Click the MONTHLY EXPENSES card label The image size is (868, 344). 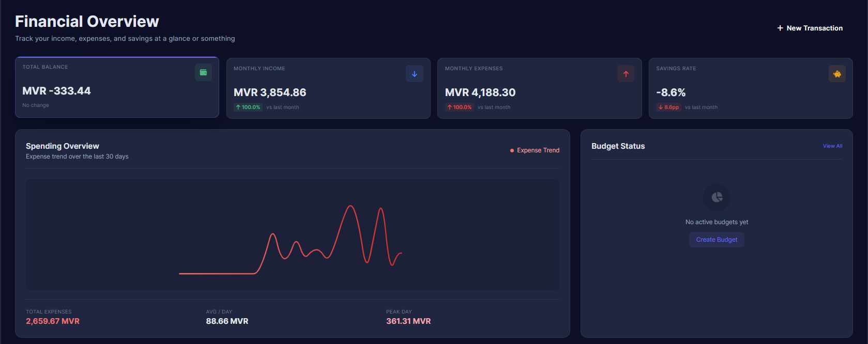click(474, 69)
